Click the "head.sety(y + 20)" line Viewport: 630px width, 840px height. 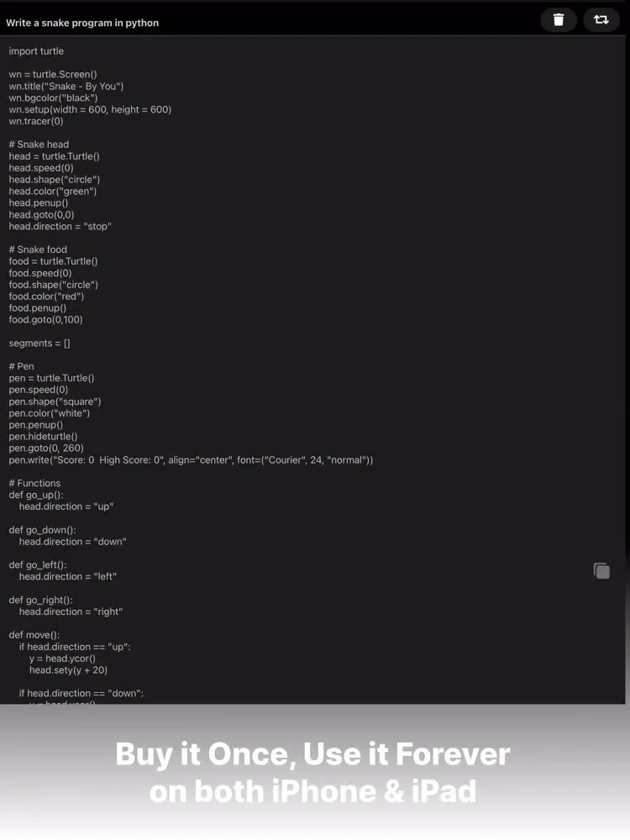[68, 670]
